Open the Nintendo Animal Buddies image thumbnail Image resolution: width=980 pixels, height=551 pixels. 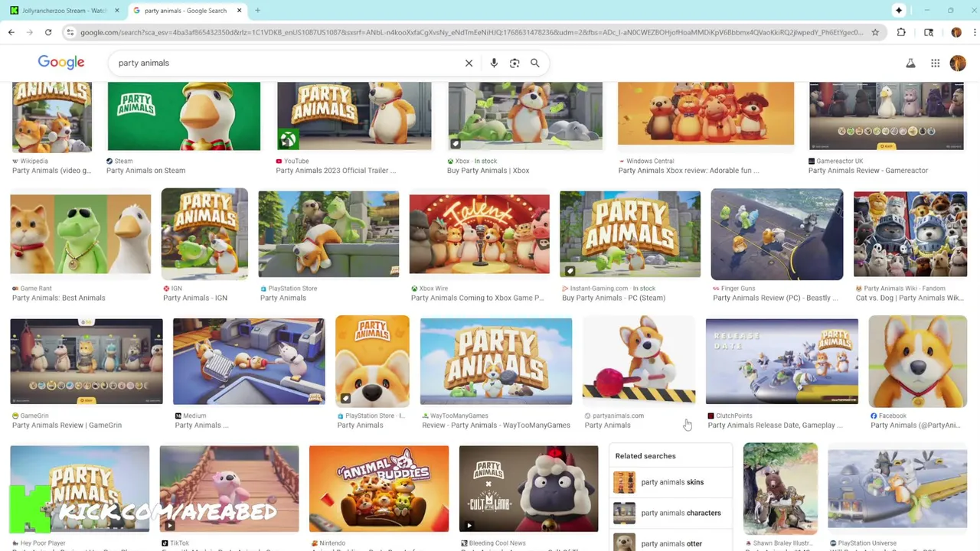379,489
